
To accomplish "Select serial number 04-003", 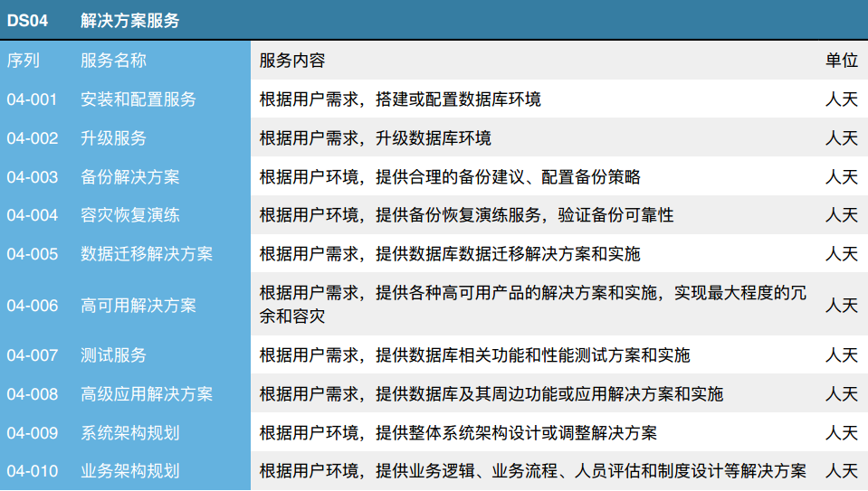I will [x=32, y=177].
